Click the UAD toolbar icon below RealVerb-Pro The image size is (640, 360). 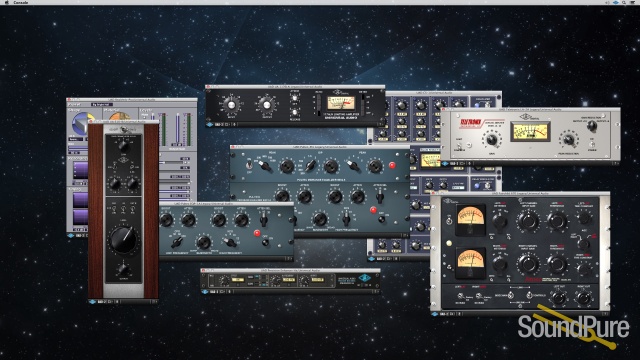point(71,236)
